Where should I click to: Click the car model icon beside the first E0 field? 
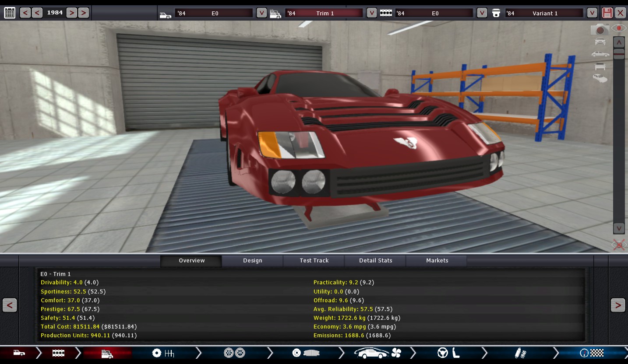point(165,14)
